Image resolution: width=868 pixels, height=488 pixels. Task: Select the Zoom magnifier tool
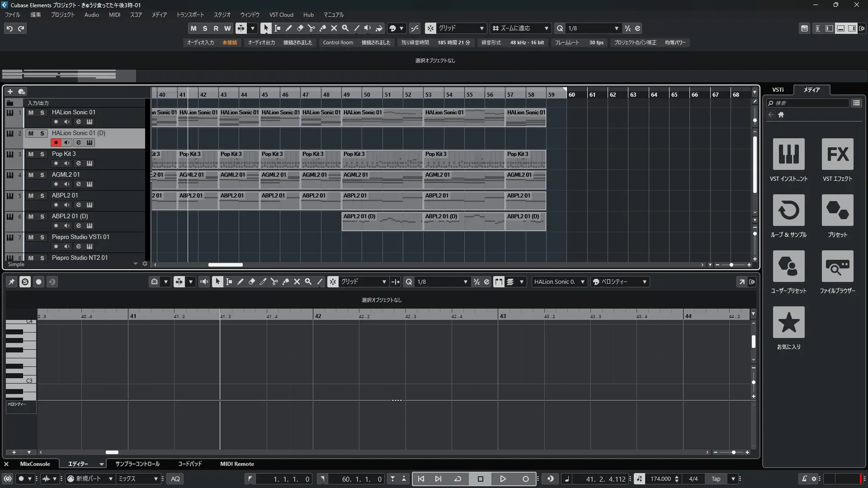pyautogui.click(x=345, y=28)
